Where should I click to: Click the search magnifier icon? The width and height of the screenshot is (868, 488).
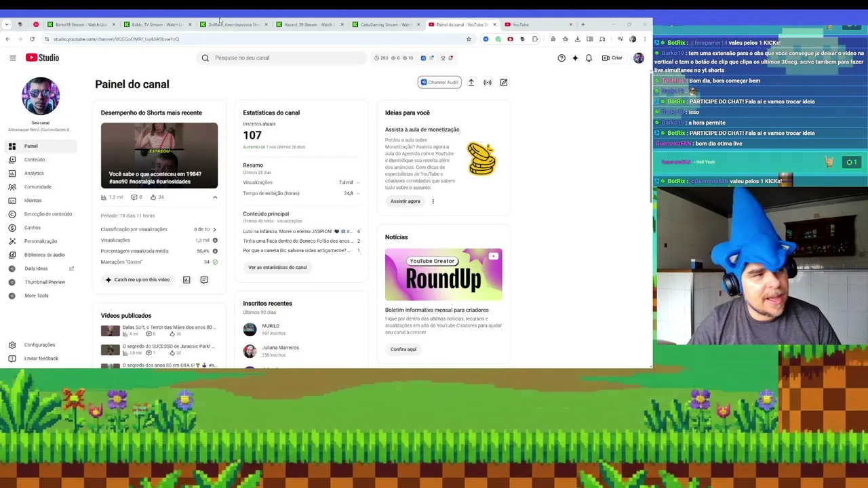[x=205, y=58]
